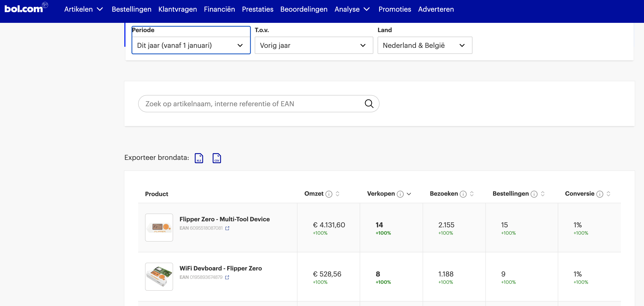Open the Periode dropdown

tap(191, 45)
